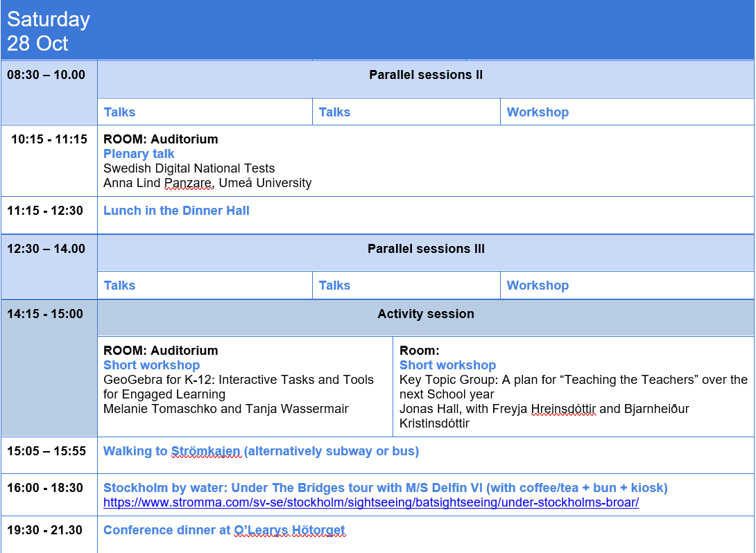The width and height of the screenshot is (756, 553).
Task: Select the "Parallel sessions III" heading
Action: pyautogui.click(x=425, y=249)
